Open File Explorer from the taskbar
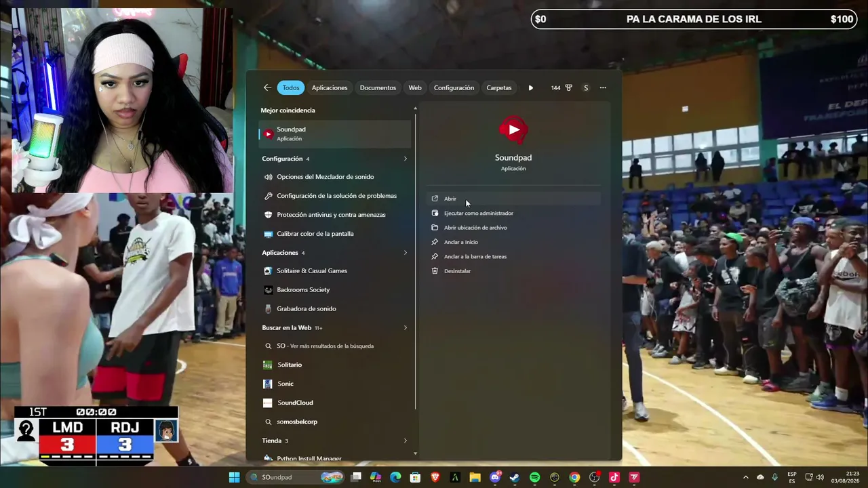Viewport: 868px width, 488px height. pos(475,477)
